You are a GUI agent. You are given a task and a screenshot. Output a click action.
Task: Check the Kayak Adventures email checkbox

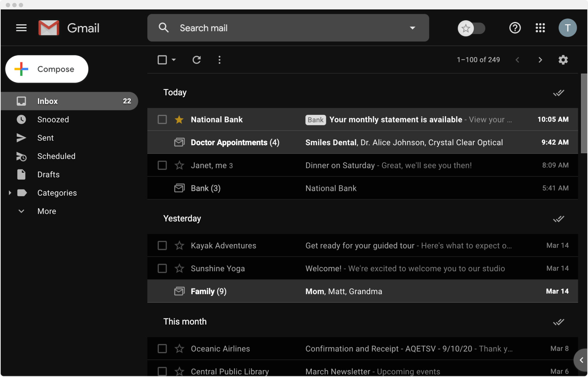tap(162, 246)
